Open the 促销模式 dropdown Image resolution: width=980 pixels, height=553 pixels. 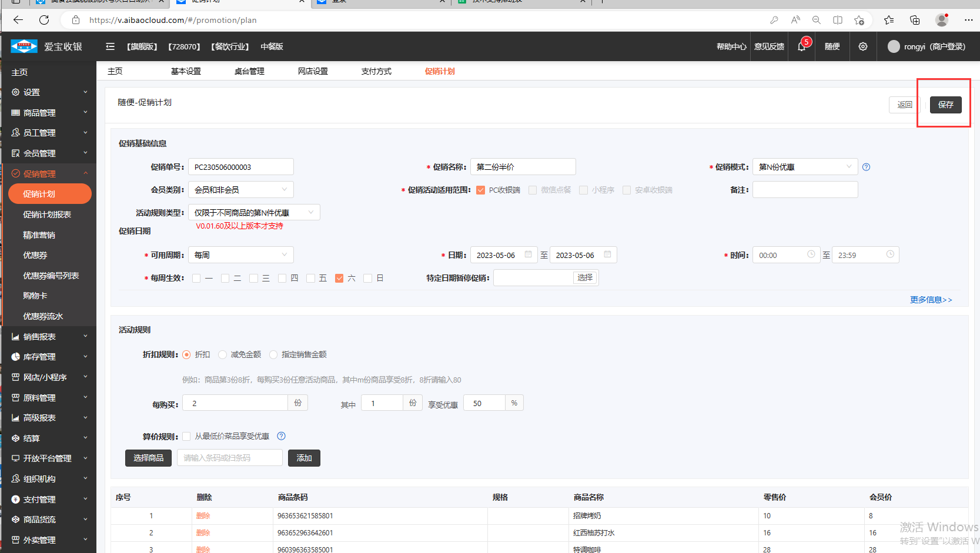tap(804, 167)
